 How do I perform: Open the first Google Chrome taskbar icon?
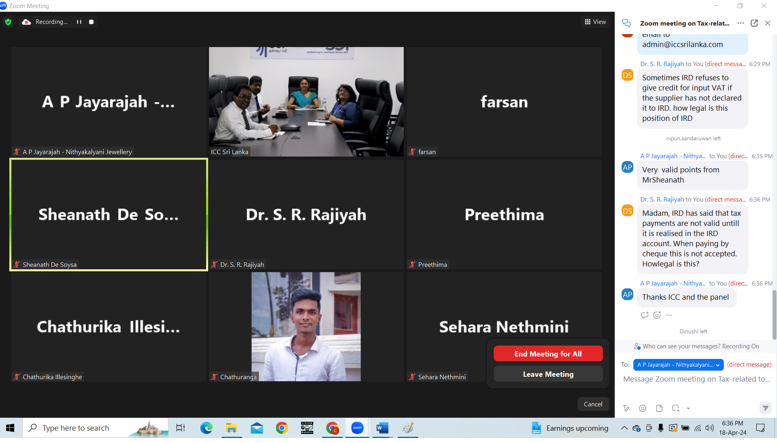282,428
